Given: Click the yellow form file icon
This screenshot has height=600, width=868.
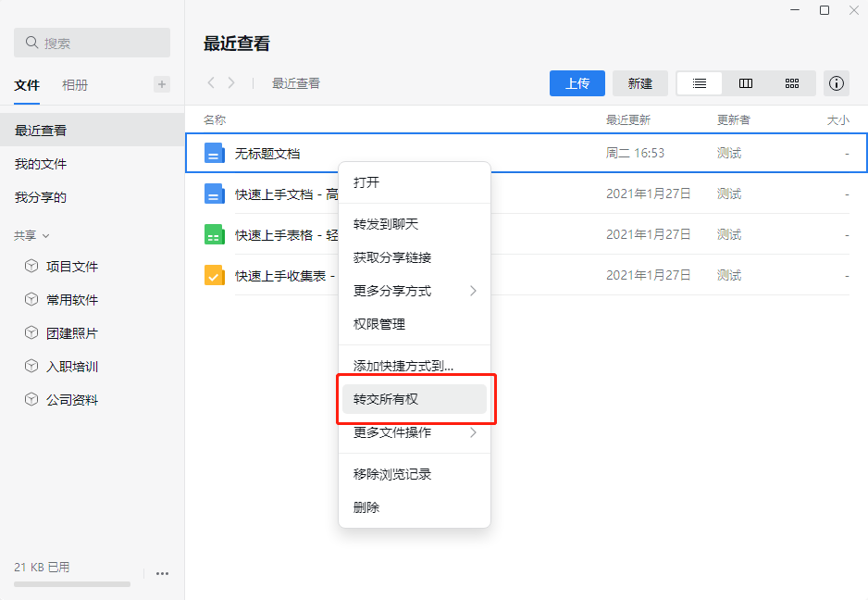Looking at the screenshot, I should click(x=215, y=275).
